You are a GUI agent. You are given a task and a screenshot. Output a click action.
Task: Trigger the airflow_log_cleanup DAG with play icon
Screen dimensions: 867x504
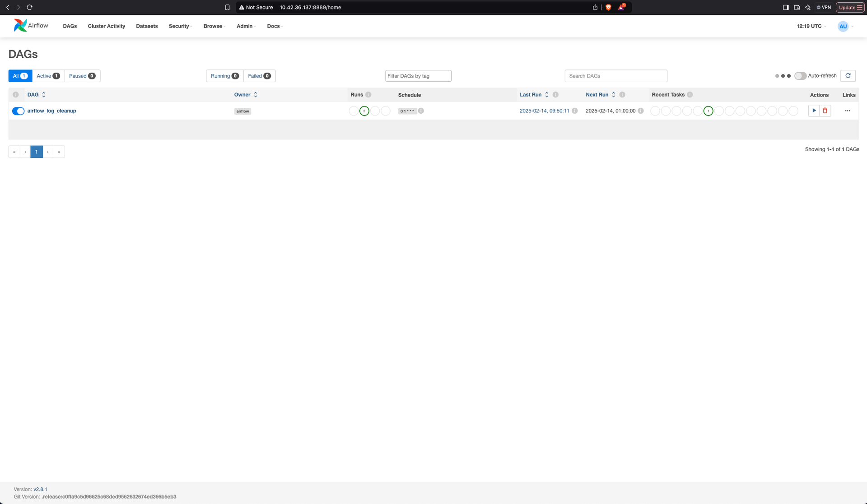(x=814, y=111)
